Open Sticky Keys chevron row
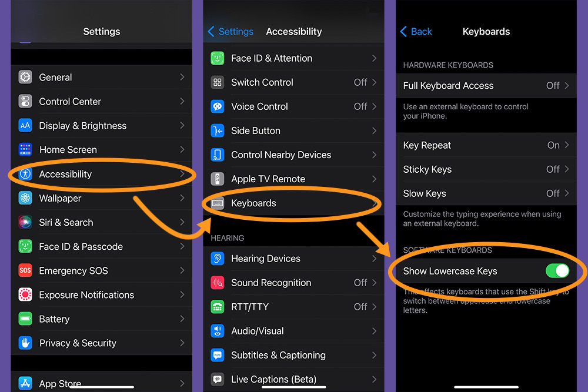Screen dimensions: 588x392 (485, 169)
